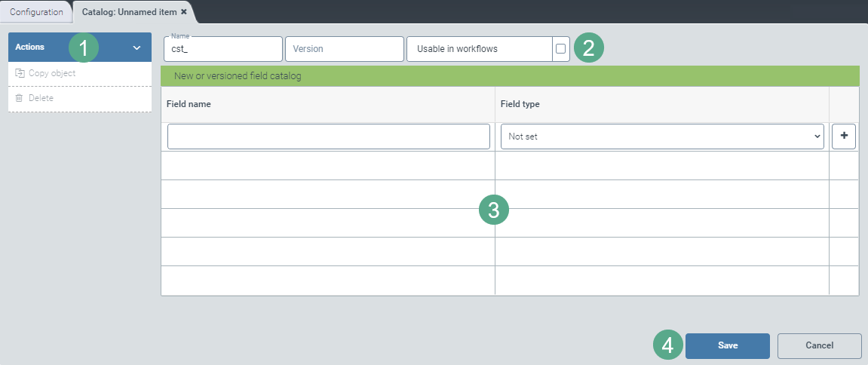The height and width of the screenshot is (365, 868).
Task: Click the green number 3 marker
Action: tap(494, 210)
